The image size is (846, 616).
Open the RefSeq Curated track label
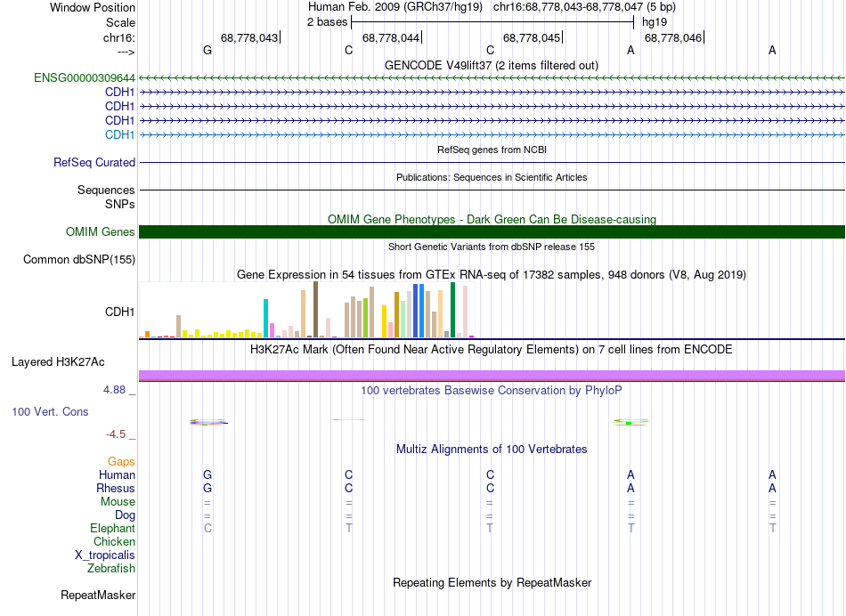coord(94,162)
